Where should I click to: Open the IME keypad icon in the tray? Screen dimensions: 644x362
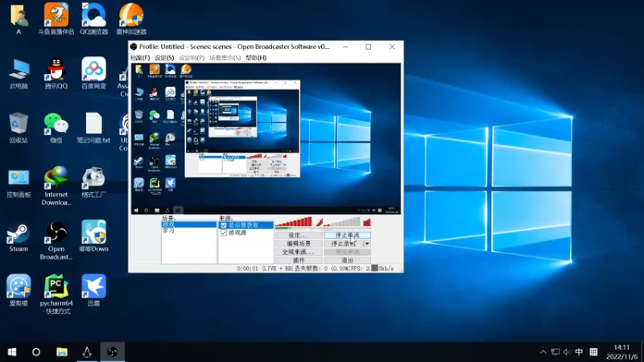click(593, 352)
